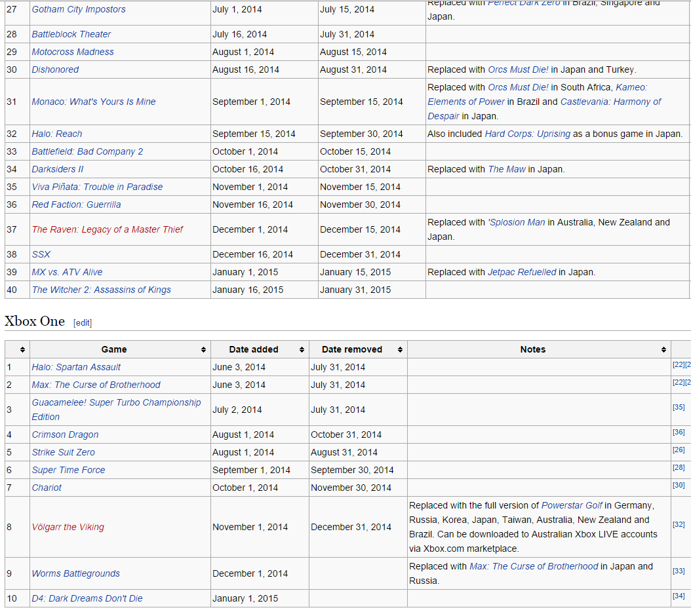
Task: Open reference [22] in Halo: Spartan Assault row
Action: (679, 365)
